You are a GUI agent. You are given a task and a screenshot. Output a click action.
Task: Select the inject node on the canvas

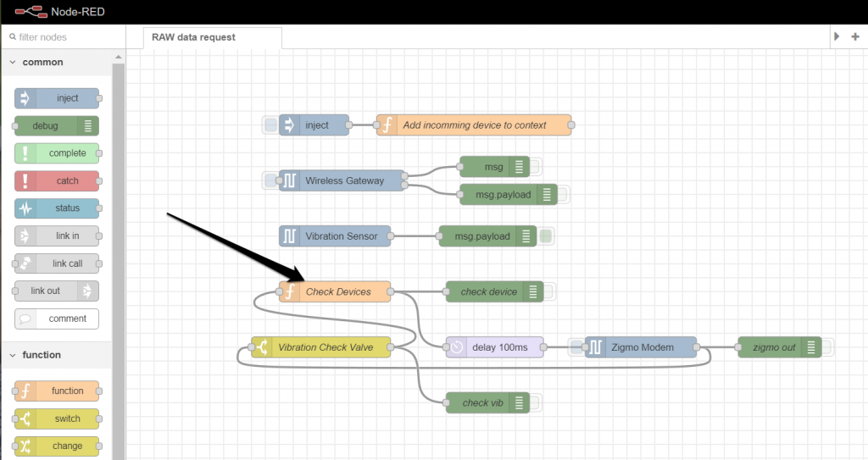tap(314, 125)
